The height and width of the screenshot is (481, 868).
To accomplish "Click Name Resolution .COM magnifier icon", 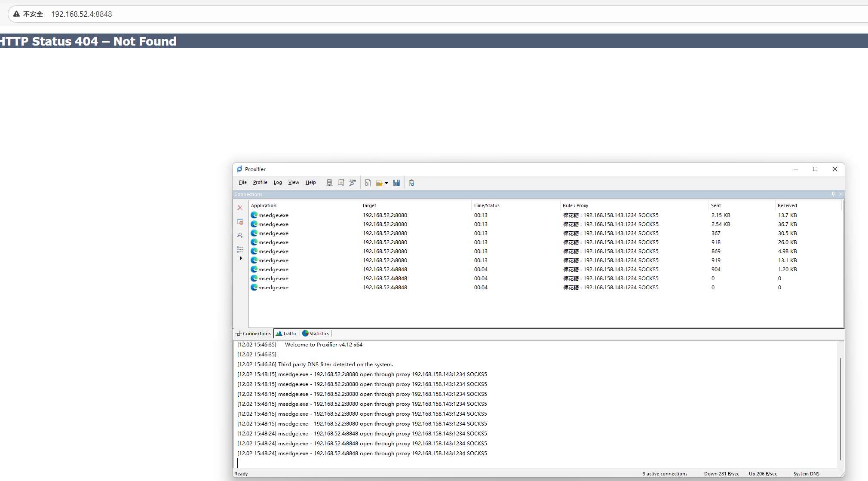I will point(353,183).
